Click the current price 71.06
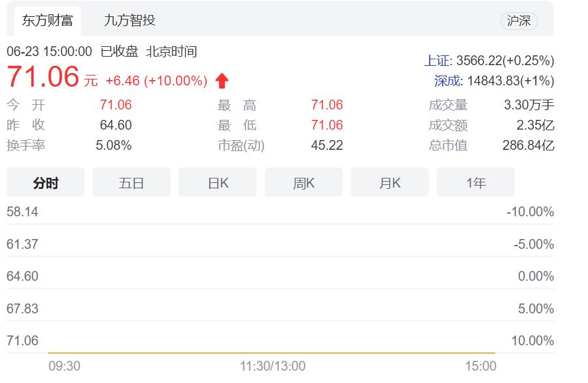Screen dimensions: 588x383 click(x=43, y=77)
